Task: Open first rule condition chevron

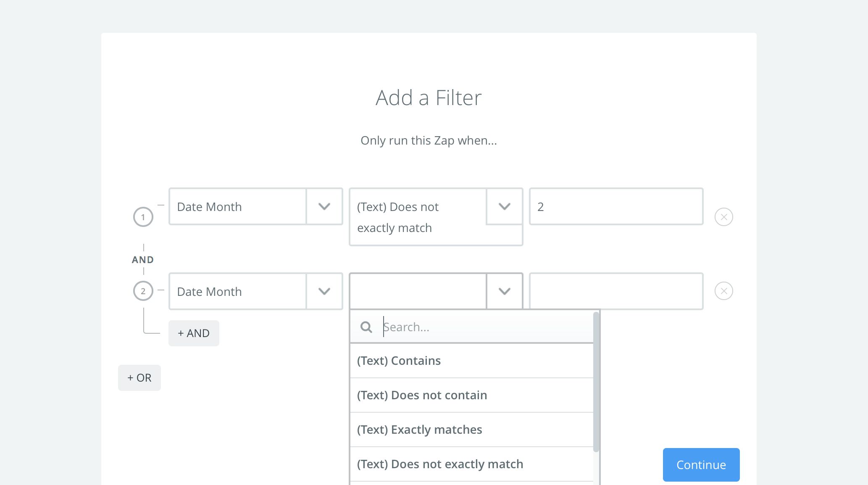Action: [504, 206]
